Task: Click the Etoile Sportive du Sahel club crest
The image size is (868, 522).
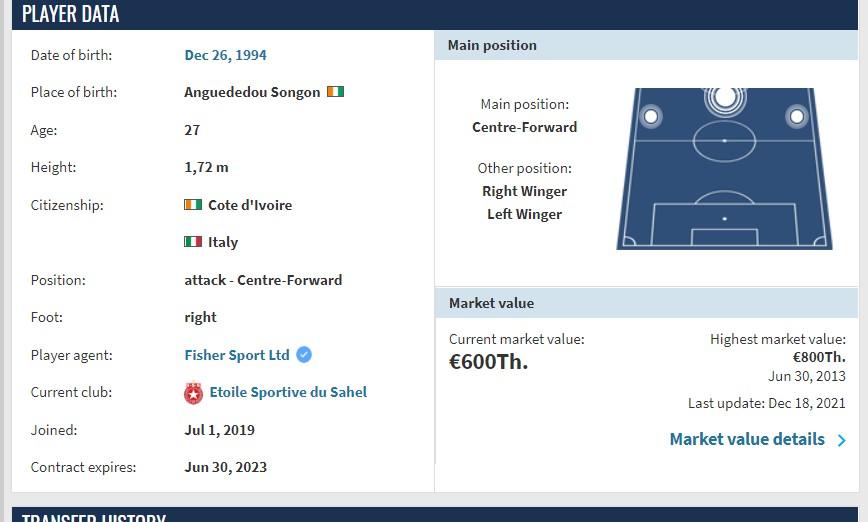Action: (193, 392)
